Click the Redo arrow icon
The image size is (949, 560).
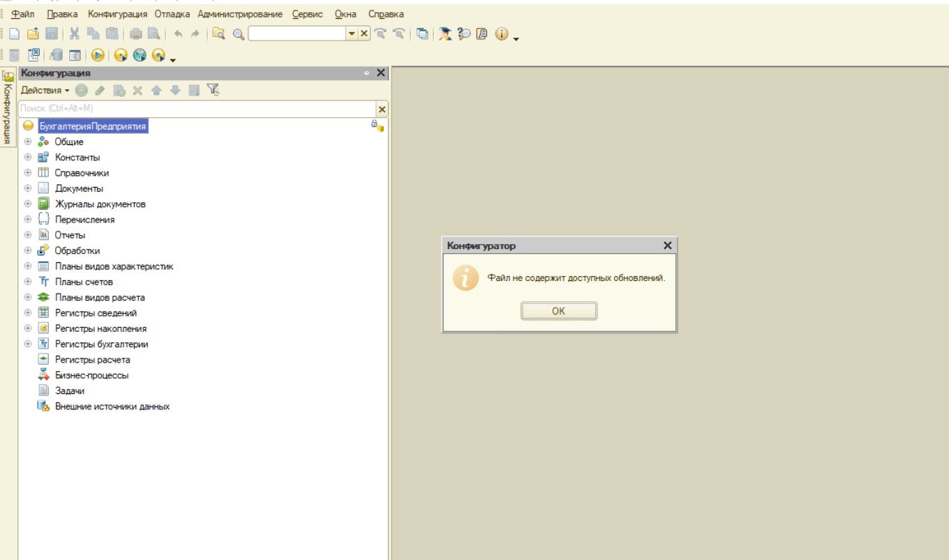[x=195, y=33]
